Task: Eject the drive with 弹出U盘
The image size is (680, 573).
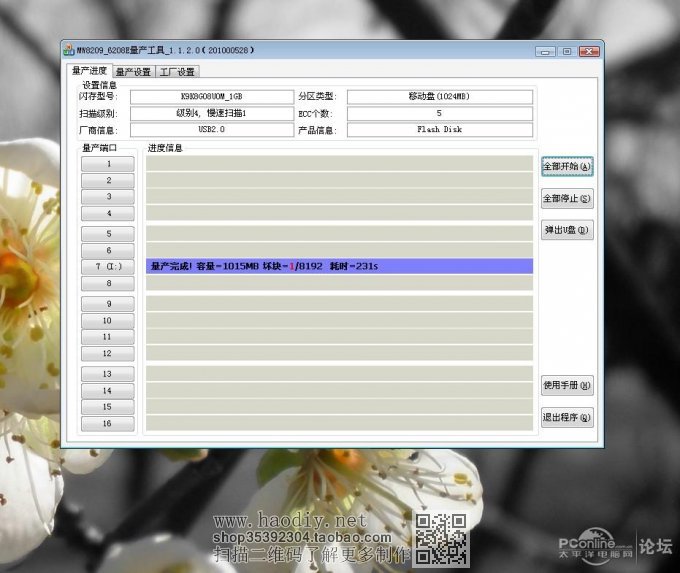Action: click(x=567, y=230)
